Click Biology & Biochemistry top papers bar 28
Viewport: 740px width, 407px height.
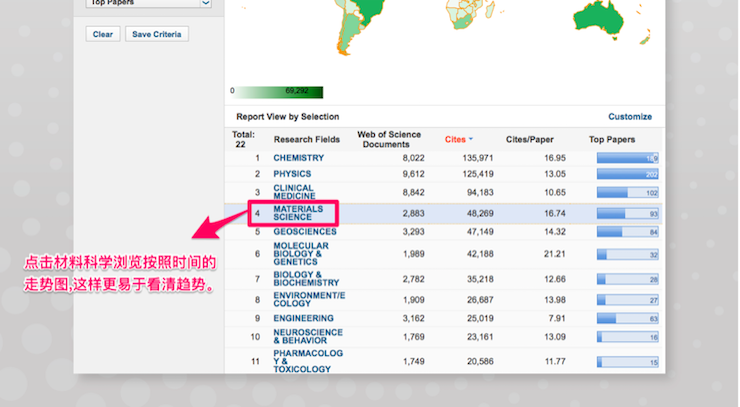(627, 279)
